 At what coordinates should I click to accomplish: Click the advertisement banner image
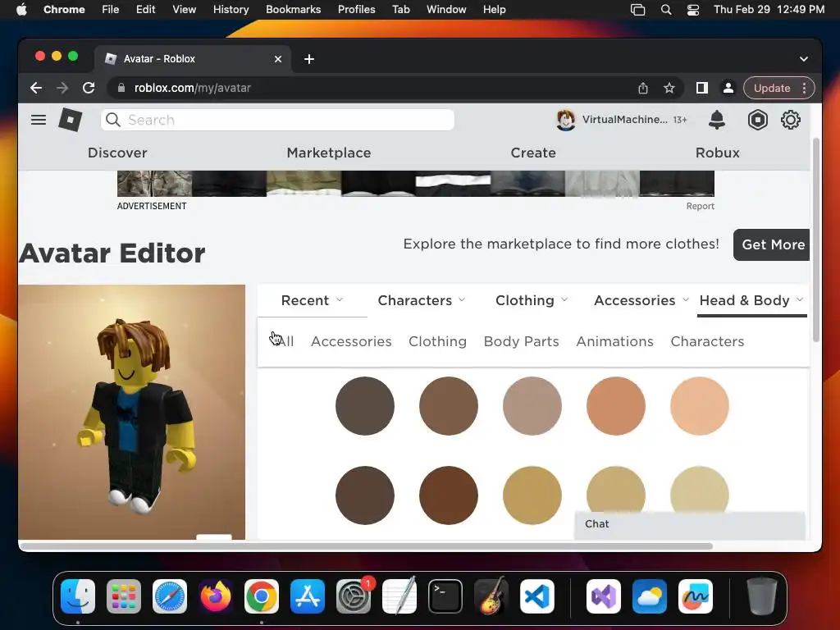point(416,184)
